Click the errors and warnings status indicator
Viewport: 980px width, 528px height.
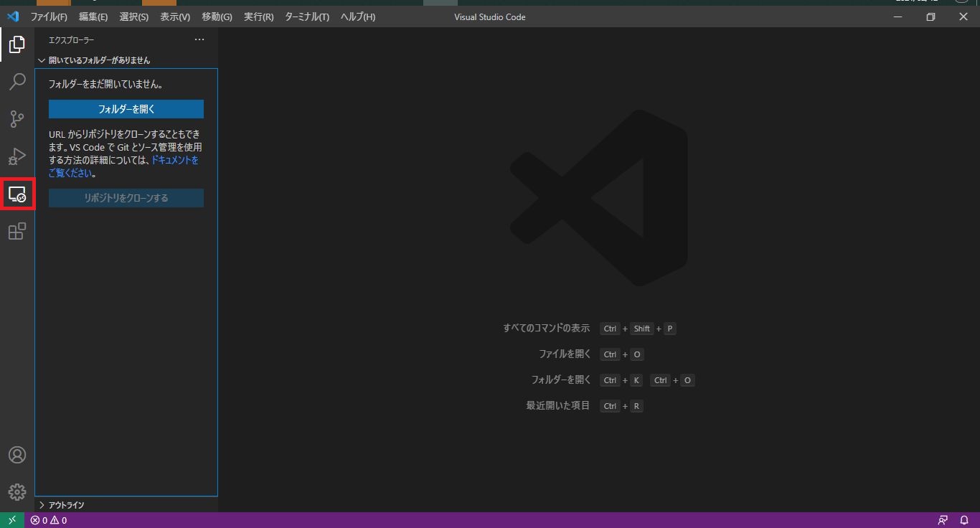[x=48, y=519]
